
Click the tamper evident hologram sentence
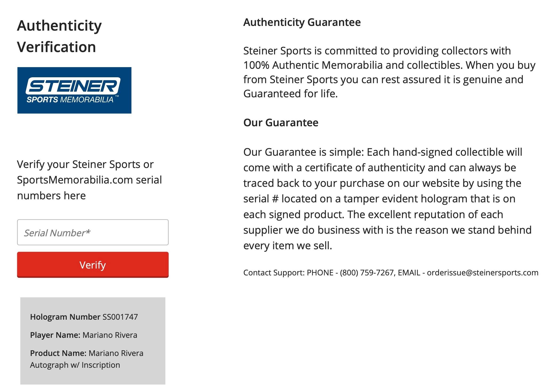pyautogui.click(x=379, y=199)
